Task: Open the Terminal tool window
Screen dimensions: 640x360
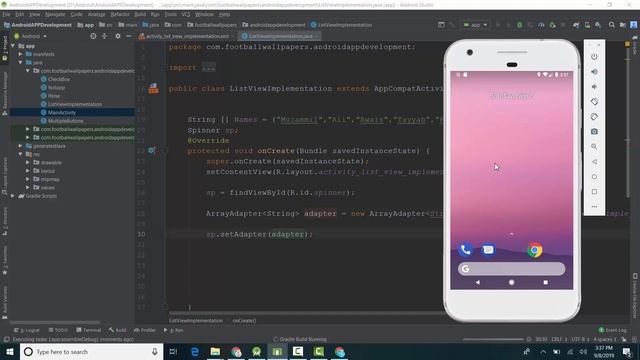Action: [x=89, y=330]
